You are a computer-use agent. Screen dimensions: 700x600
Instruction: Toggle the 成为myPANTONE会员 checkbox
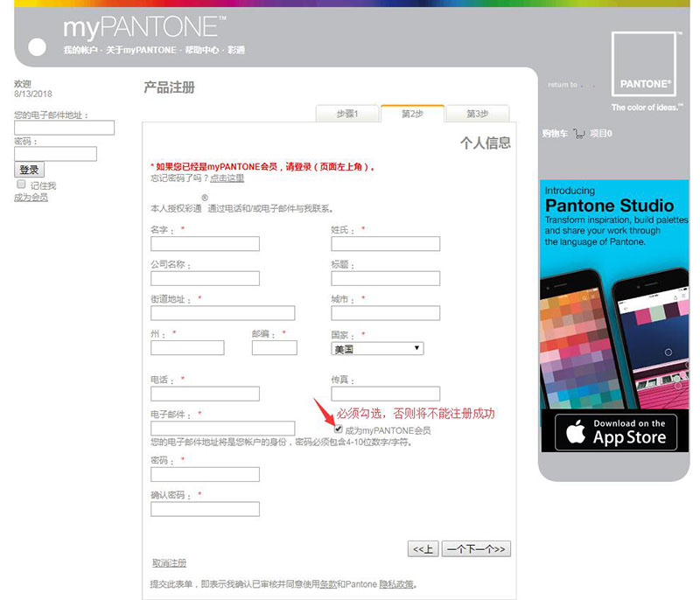(339, 429)
